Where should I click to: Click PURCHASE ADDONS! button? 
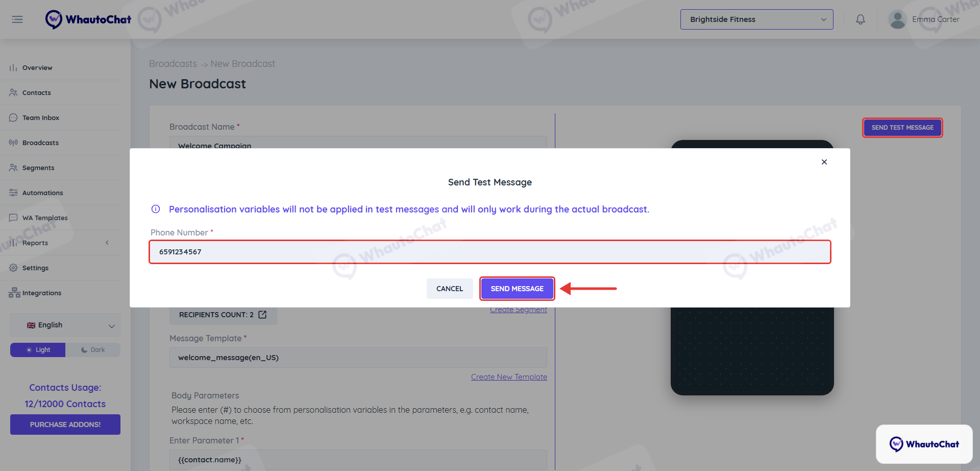click(x=65, y=425)
